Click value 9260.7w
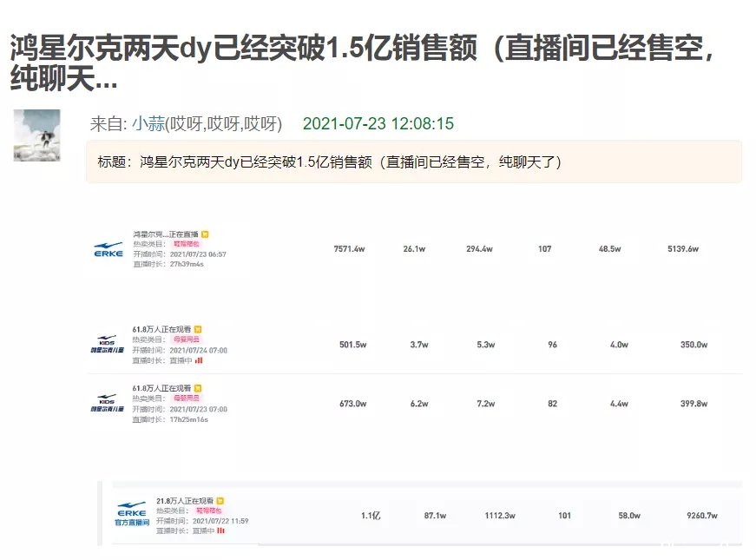This screenshot has width=756, height=560. 702,516
